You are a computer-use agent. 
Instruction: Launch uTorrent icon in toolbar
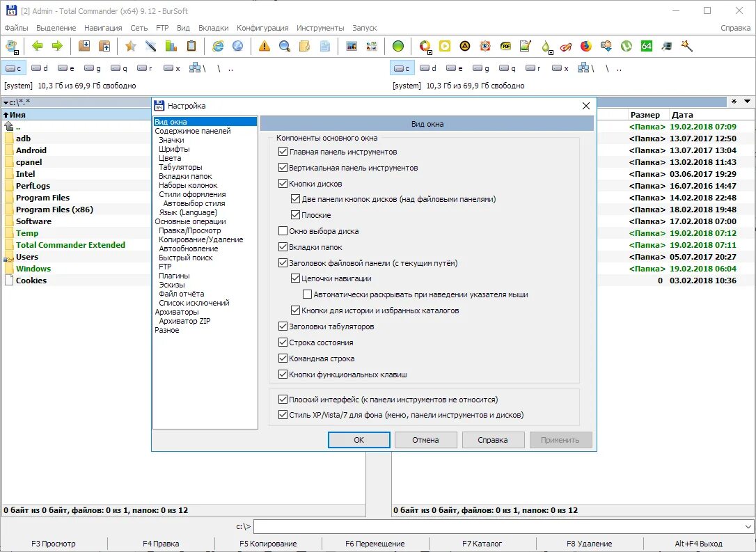(627, 46)
